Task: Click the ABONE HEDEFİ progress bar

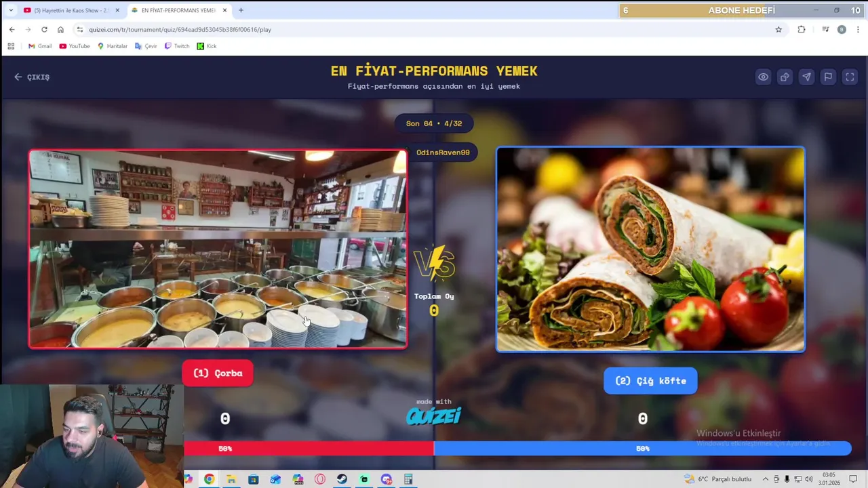Action: pyautogui.click(x=741, y=10)
